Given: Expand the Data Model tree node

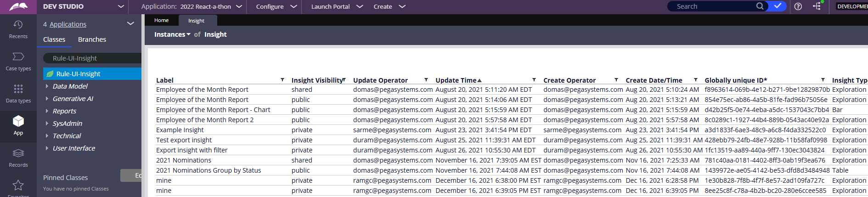Looking at the screenshot, I should pos(47,86).
